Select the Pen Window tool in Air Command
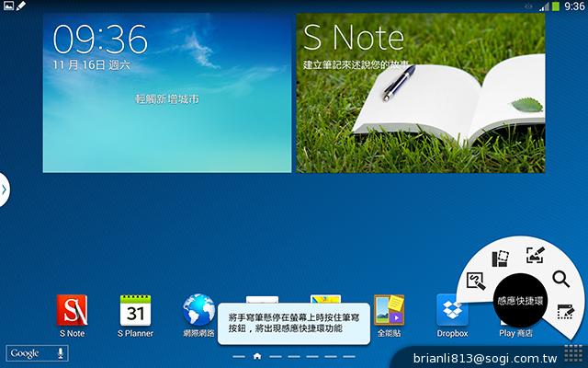The height and width of the screenshot is (368, 588). click(566, 312)
